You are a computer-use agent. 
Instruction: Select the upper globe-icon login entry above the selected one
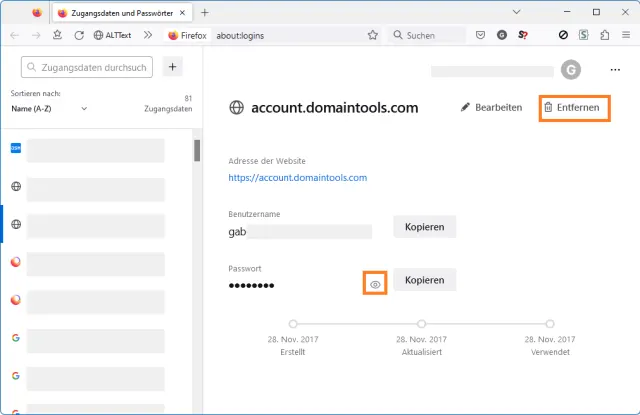pos(97,189)
